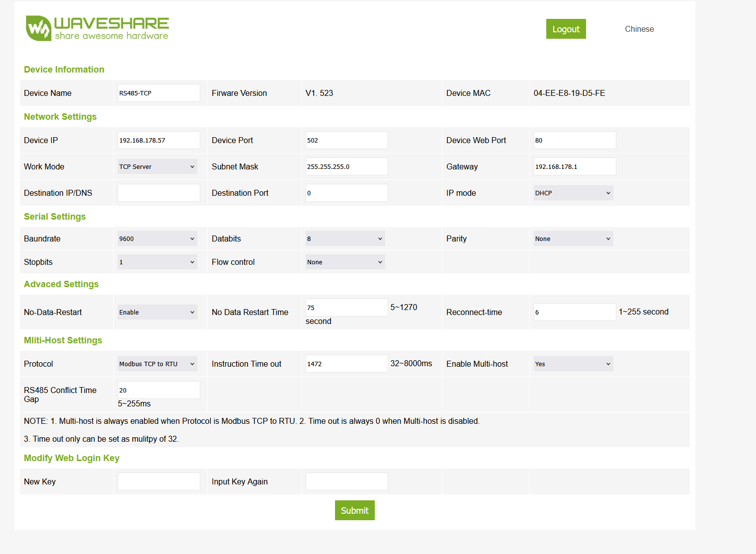
Task: Edit the Instruction Time out field
Action: coord(347,364)
